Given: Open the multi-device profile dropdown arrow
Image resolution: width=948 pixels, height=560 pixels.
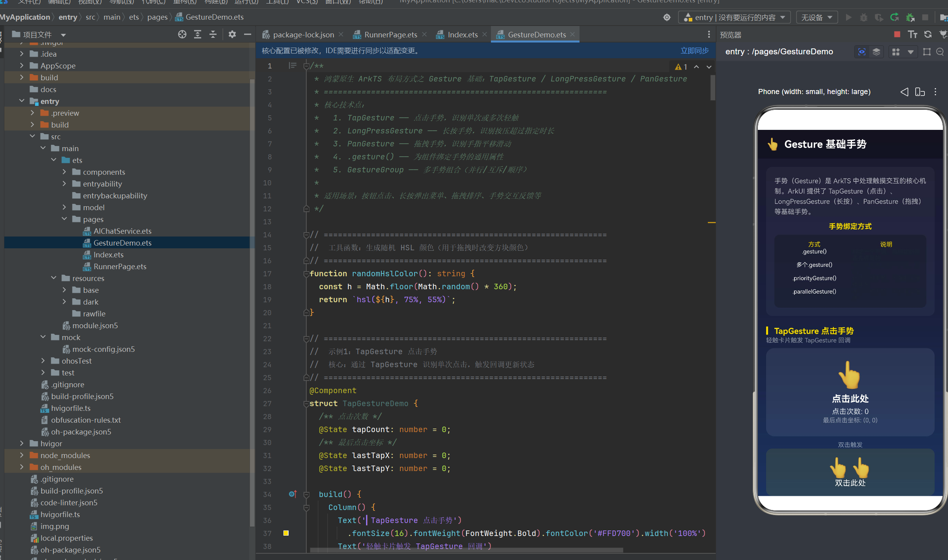Looking at the screenshot, I should (x=911, y=52).
